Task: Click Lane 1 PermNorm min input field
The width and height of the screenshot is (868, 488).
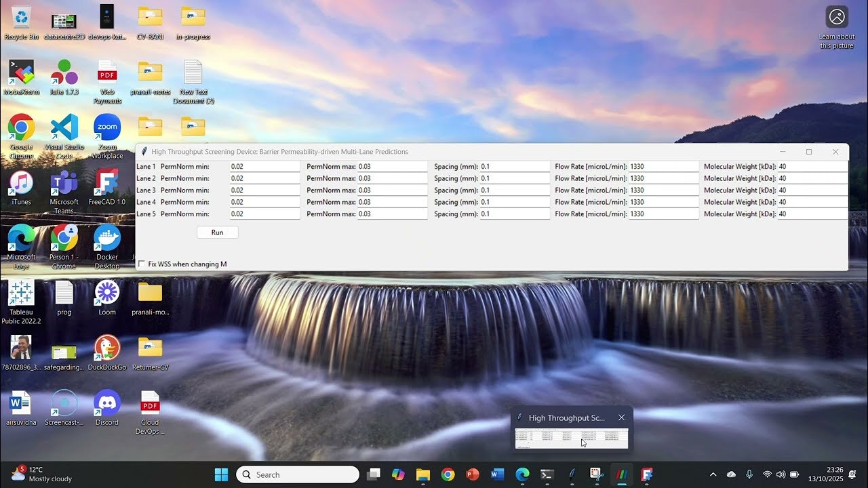Action: click(264, 167)
